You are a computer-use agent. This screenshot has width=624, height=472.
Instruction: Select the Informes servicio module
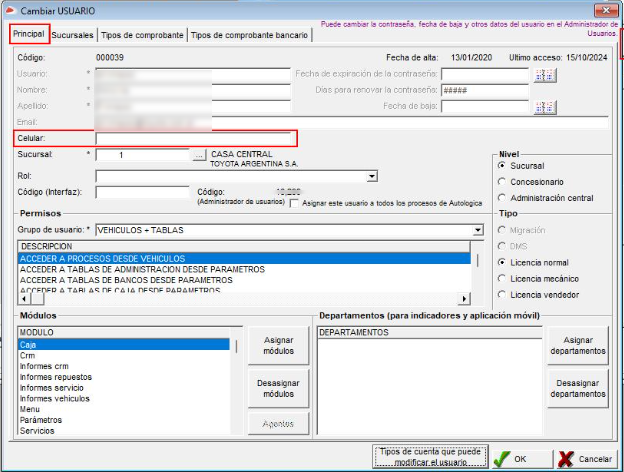(x=124, y=388)
